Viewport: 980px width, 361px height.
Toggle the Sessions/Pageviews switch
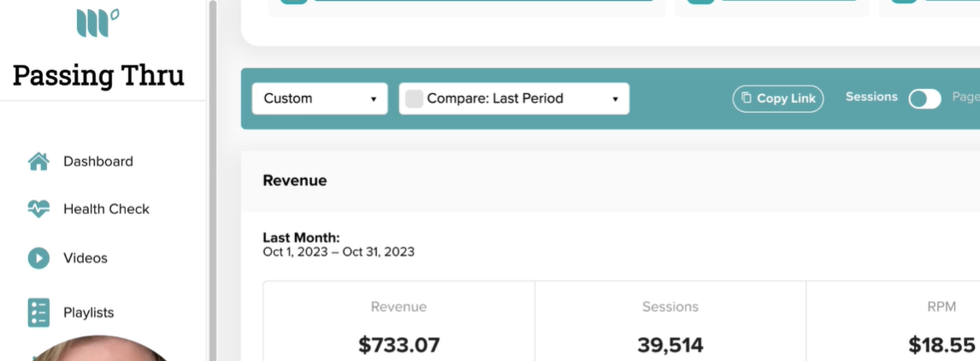tap(924, 98)
